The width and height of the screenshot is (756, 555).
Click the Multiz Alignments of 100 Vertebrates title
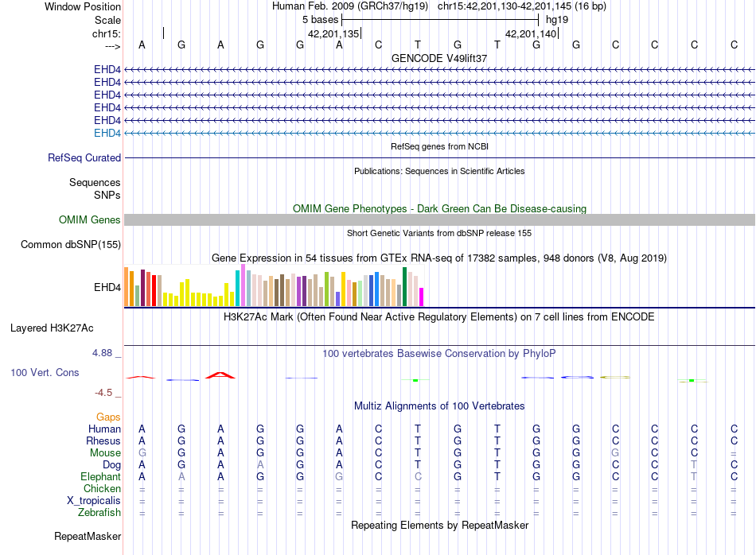(x=439, y=406)
